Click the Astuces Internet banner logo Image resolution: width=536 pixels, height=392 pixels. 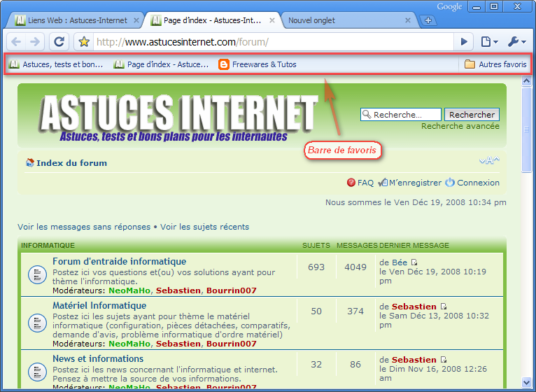point(178,118)
